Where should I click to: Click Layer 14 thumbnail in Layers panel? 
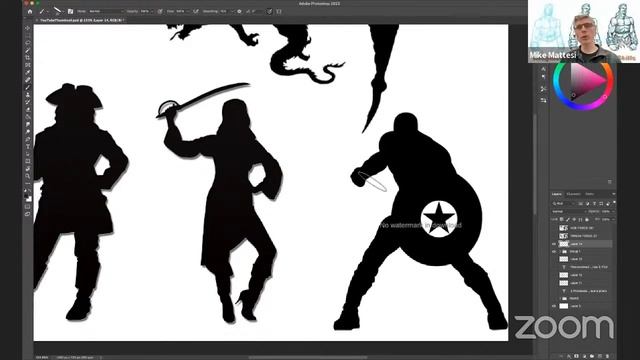(x=564, y=244)
